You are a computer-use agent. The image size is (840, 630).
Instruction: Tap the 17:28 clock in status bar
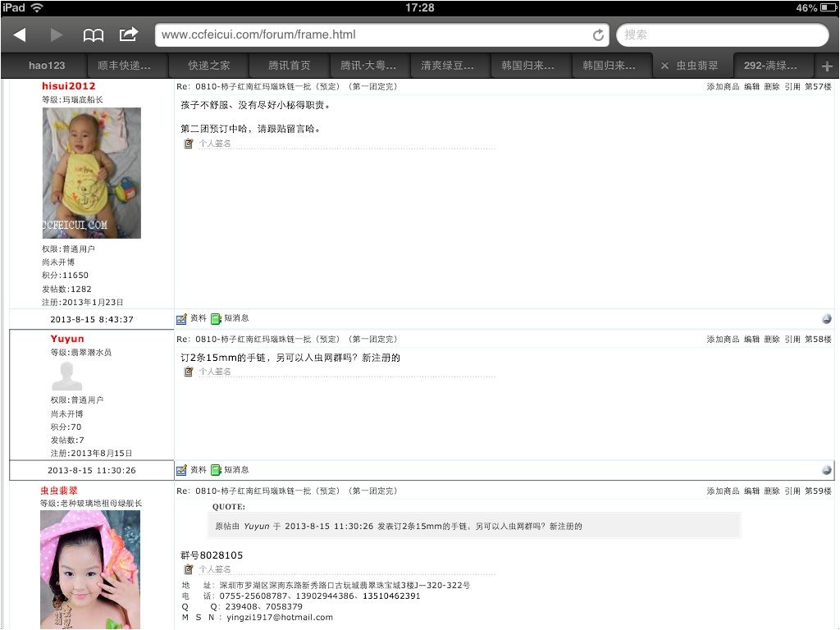[x=419, y=7]
